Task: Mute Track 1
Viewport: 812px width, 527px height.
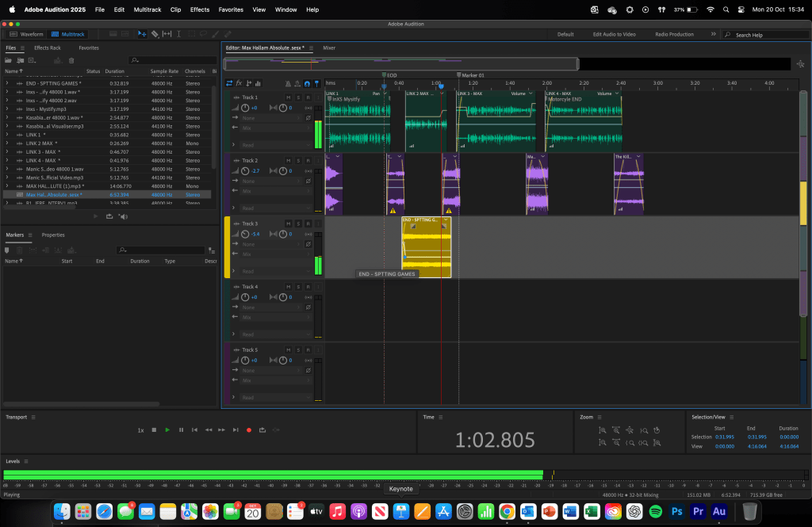Action: click(x=288, y=97)
